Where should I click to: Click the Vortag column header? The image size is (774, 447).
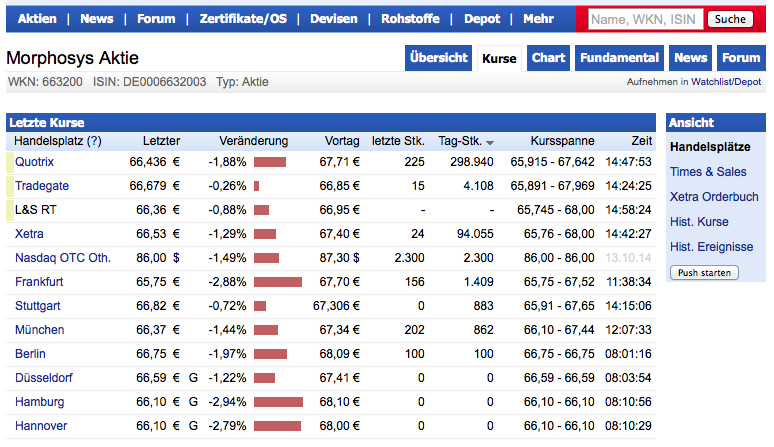[x=342, y=141]
